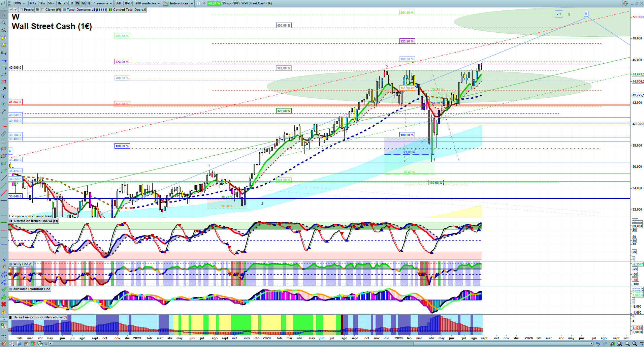Open the 200 unidades dropdown

click(148, 3)
